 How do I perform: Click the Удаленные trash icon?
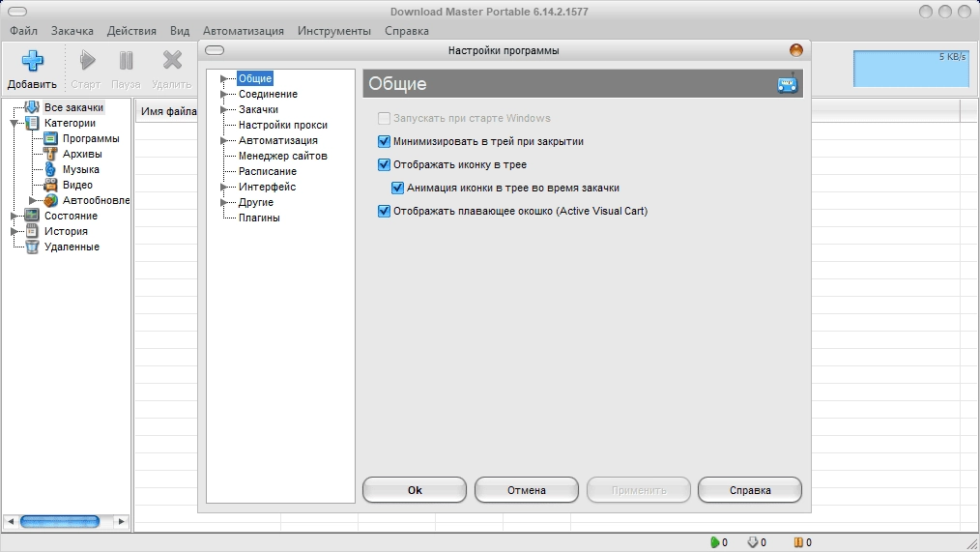tap(32, 247)
